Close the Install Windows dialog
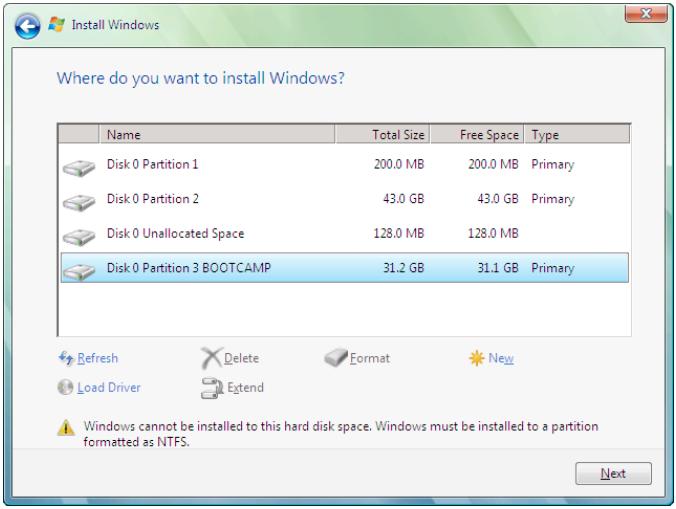 pyautogui.click(x=646, y=14)
